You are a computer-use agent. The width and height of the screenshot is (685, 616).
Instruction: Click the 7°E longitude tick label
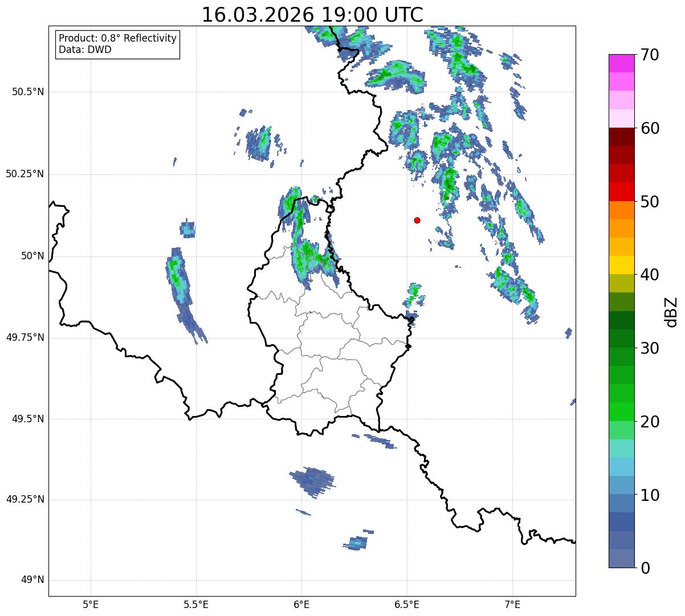click(512, 604)
